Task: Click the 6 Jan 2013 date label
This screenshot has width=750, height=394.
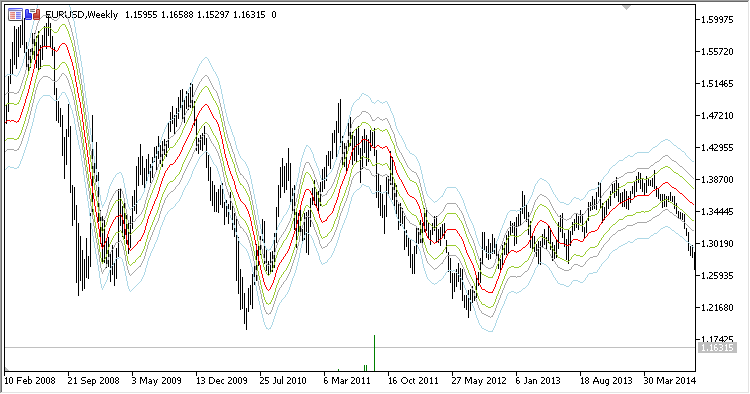Action: [x=538, y=381]
